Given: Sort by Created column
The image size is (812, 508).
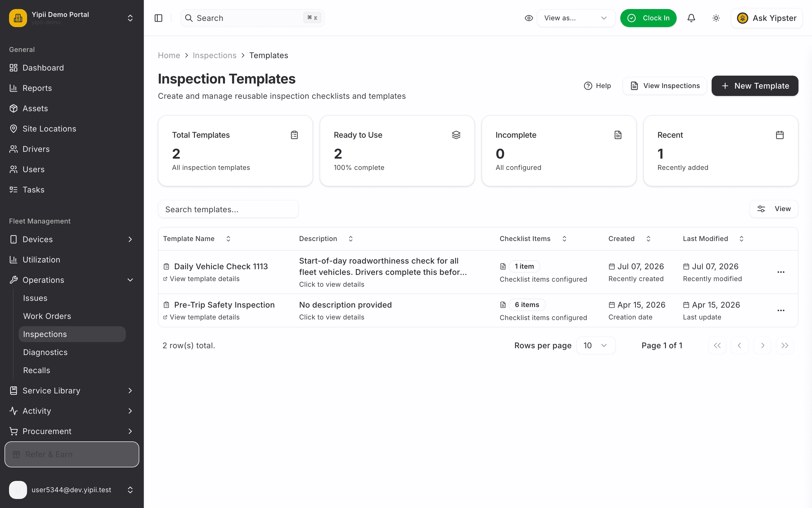Looking at the screenshot, I should coord(630,239).
